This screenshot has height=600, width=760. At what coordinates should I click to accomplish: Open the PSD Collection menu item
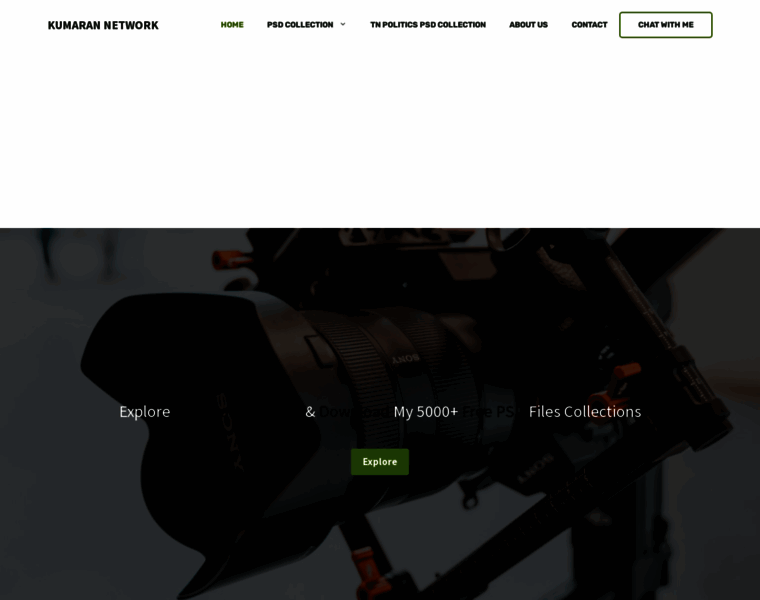click(x=300, y=25)
